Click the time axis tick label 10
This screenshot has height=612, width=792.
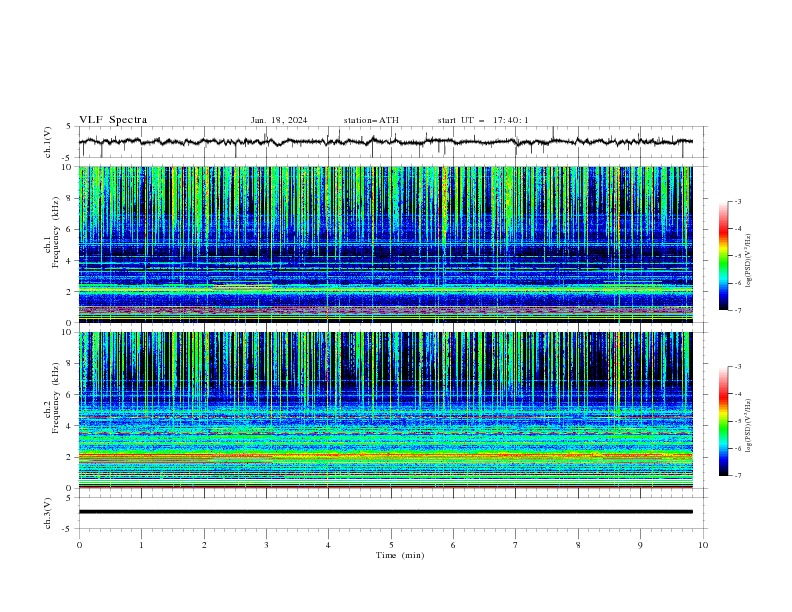tap(703, 545)
